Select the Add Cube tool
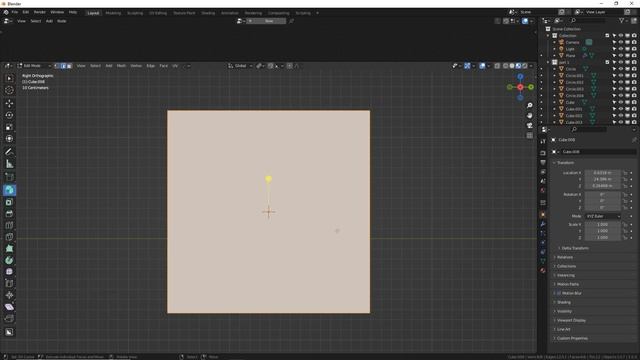The width and height of the screenshot is (640, 360). click(9, 177)
